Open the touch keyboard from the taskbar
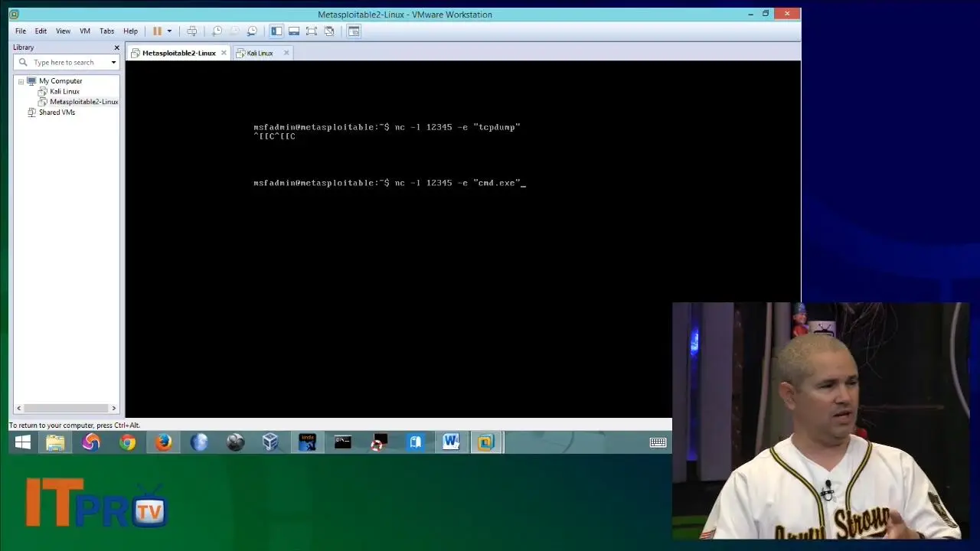 pyautogui.click(x=658, y=442)
